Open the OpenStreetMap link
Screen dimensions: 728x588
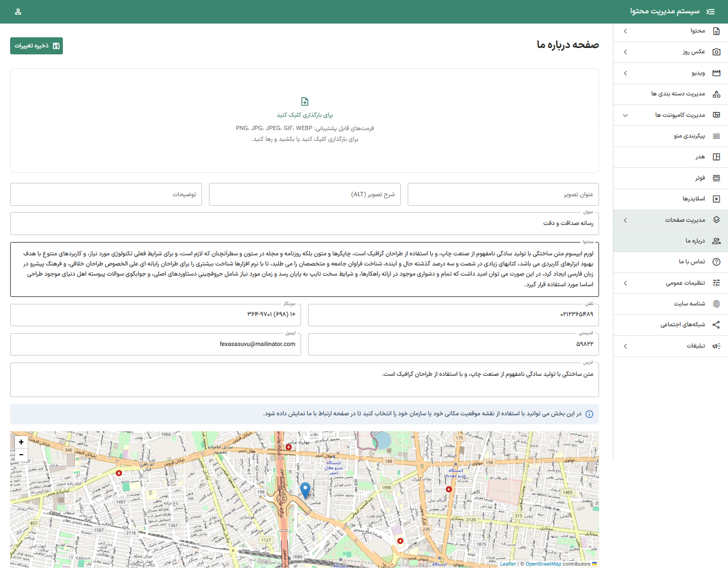(544, 563)
